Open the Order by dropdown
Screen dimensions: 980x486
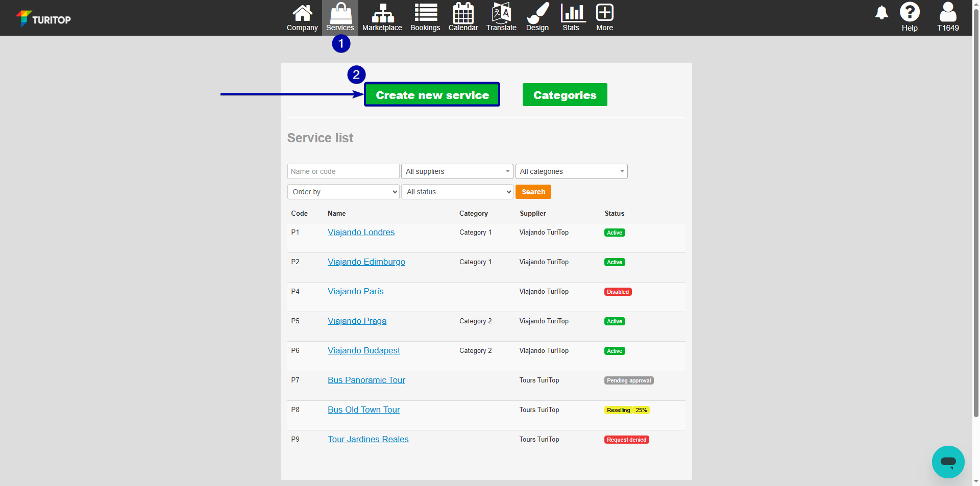tap(343, 192)
